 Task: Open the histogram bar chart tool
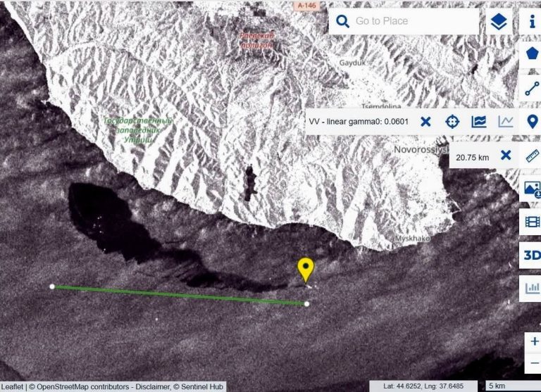click(532, 289)
